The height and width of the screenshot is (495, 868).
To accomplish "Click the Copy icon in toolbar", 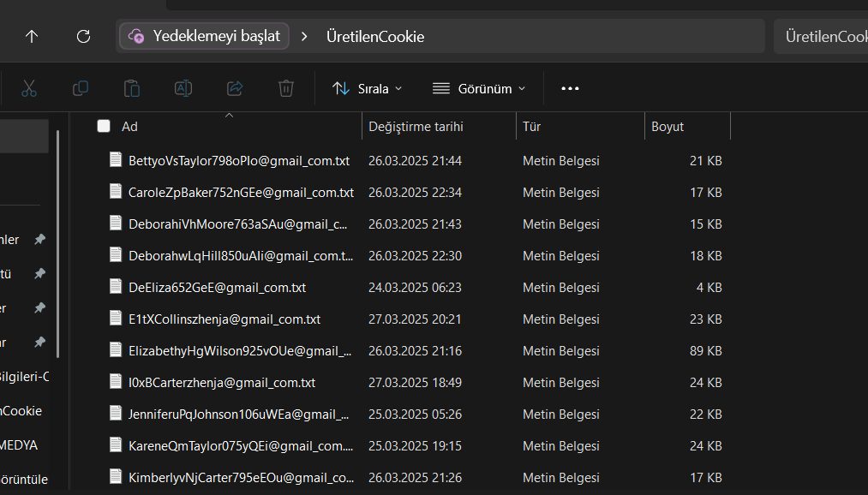I will click(x=81, y=88).
